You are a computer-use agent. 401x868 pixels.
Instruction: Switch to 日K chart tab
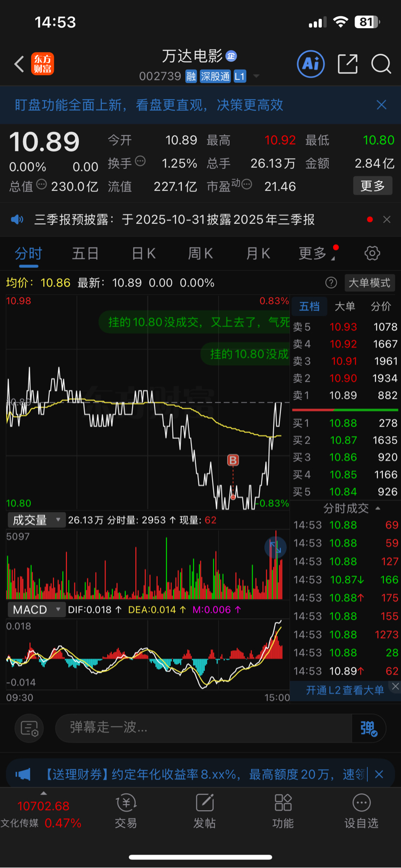click(144, 254)
